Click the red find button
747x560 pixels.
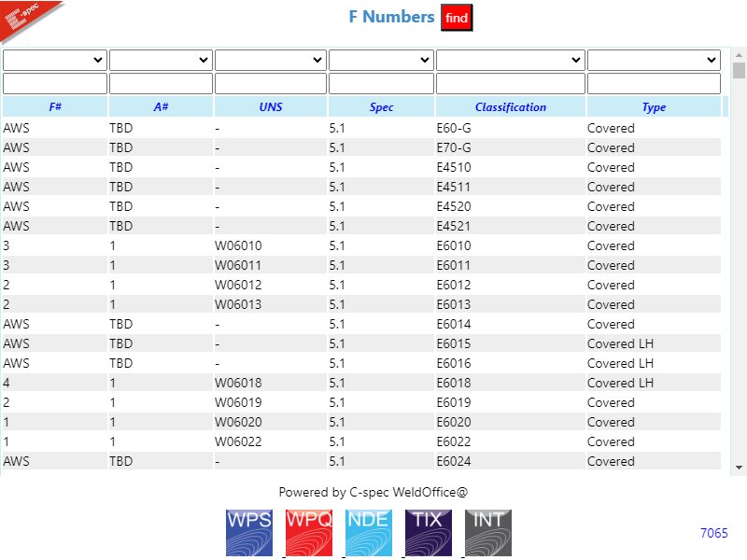pyautogui.click(x=457, y=18)
